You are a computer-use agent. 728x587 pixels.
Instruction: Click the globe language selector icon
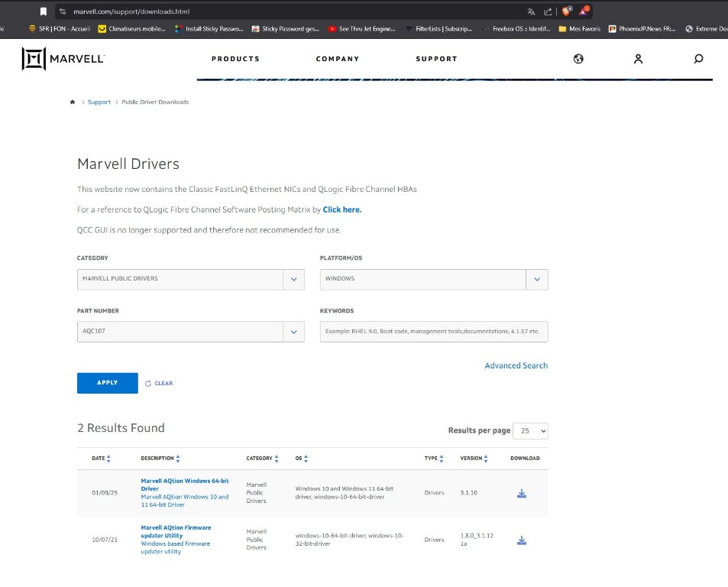coord(578,59)
